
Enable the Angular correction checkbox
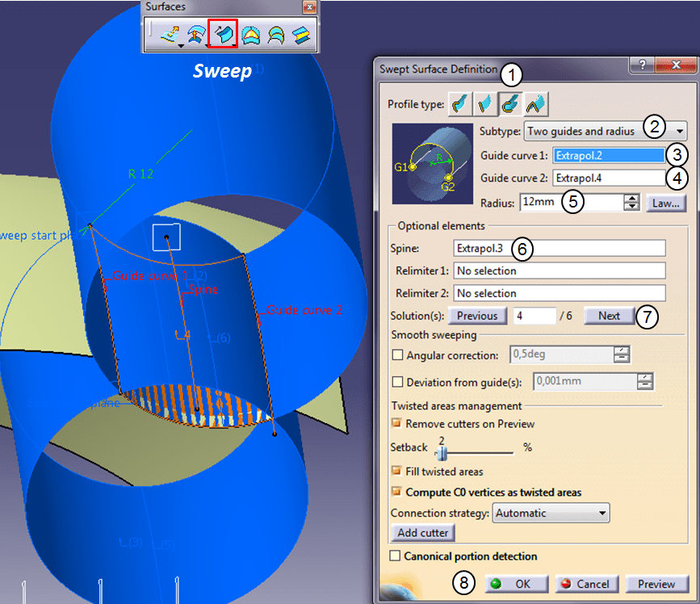point(396,354)
